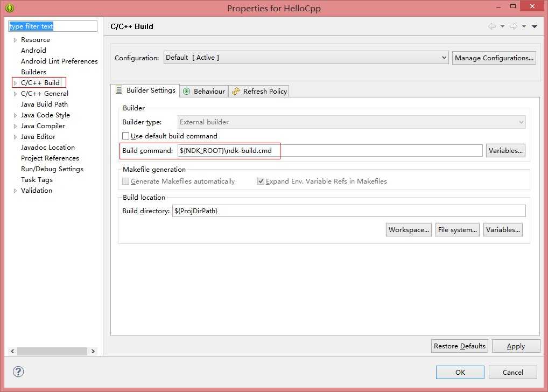Open the forward history dropdown arrow
This screenshot has width=548, height=392.
524,26
